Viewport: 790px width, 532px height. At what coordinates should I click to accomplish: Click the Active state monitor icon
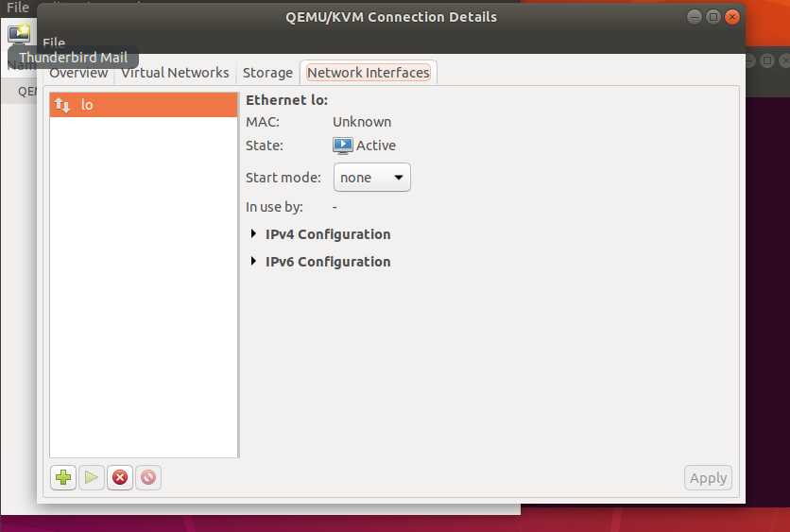[x=343, y=146]
